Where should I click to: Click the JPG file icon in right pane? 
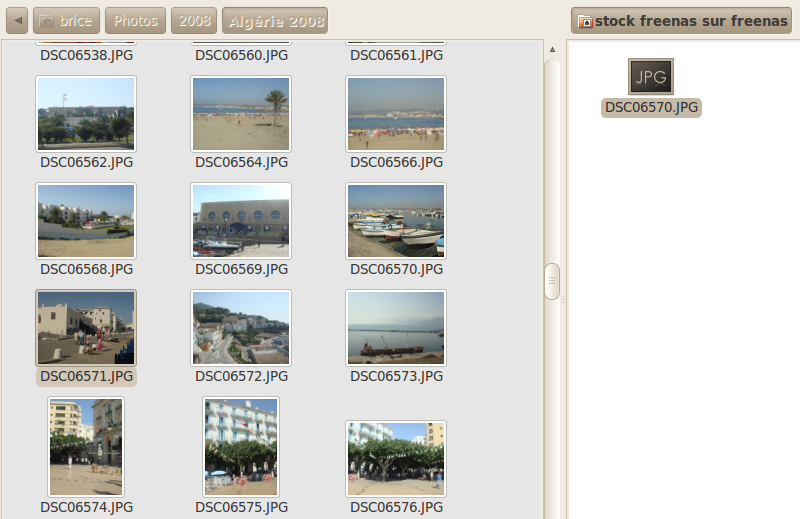coord(651,77)
